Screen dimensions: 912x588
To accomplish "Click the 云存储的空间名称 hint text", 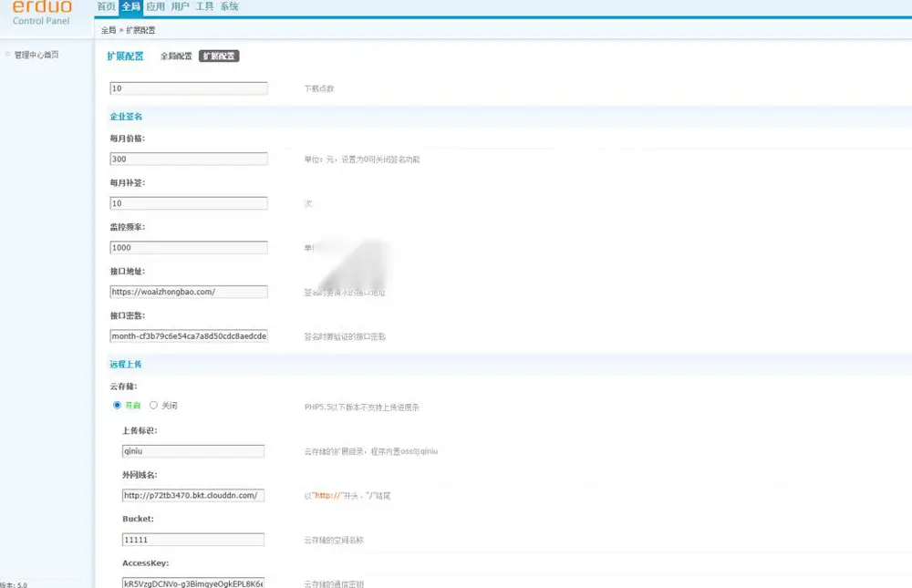I will tap(334, 540).
